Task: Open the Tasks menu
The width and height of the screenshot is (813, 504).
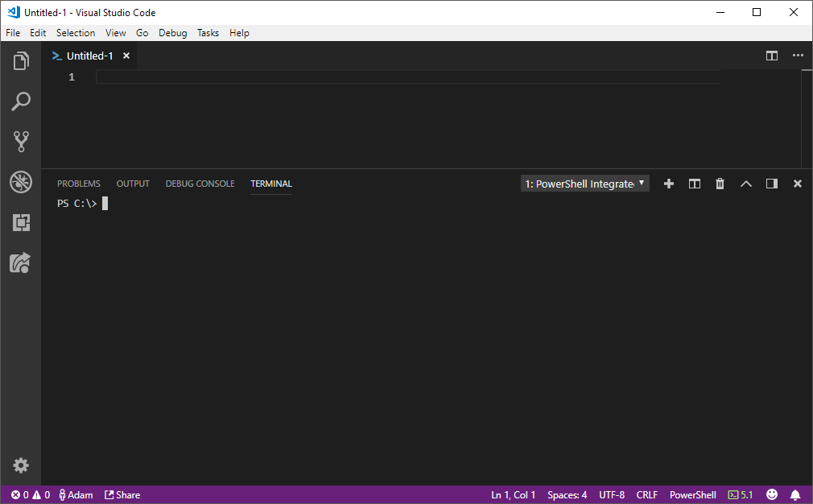Action: [x=208, y=33]
